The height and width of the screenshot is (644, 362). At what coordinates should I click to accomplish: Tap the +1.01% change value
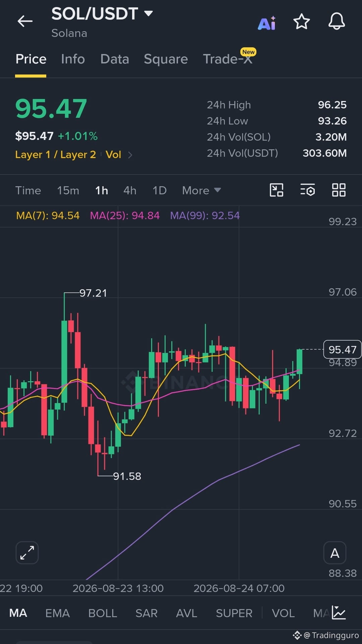click(x=78, y=136)
